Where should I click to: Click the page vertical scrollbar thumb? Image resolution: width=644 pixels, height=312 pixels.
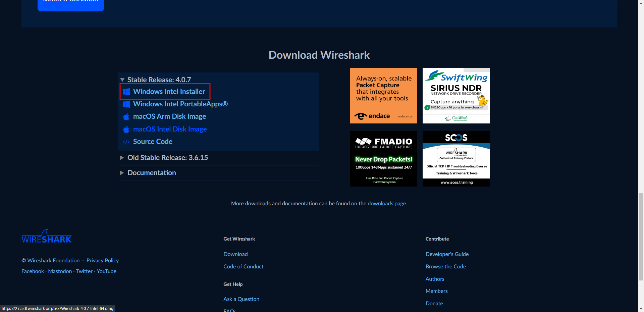click(641, 237)
